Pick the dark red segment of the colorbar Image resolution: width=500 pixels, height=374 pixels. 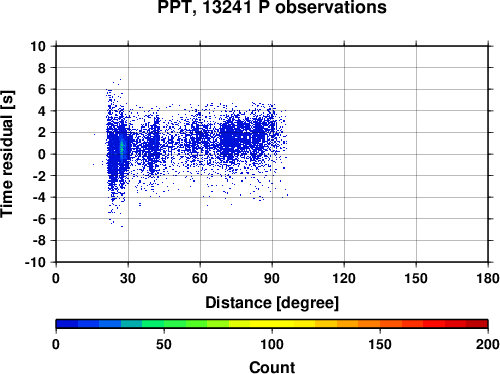[477, 324]
